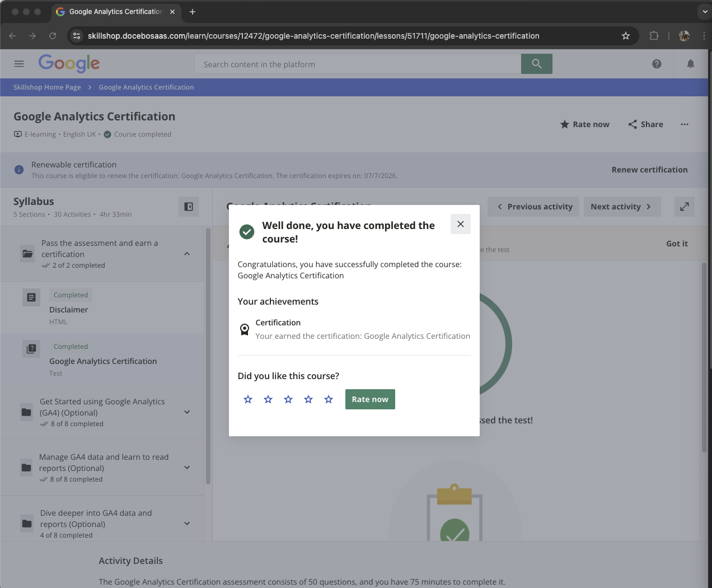Click the syllabus panel scrollbar

point(208,356)
